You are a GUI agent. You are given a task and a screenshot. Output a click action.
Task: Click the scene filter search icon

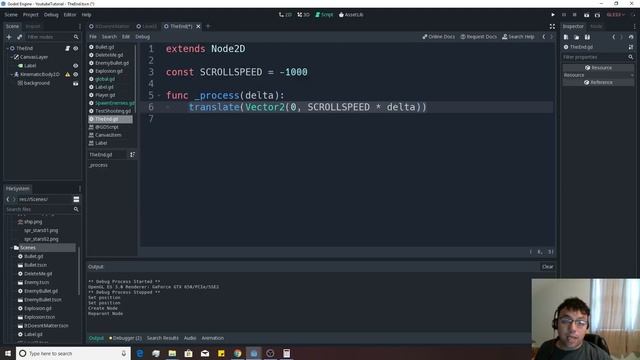tap(76, 37)
